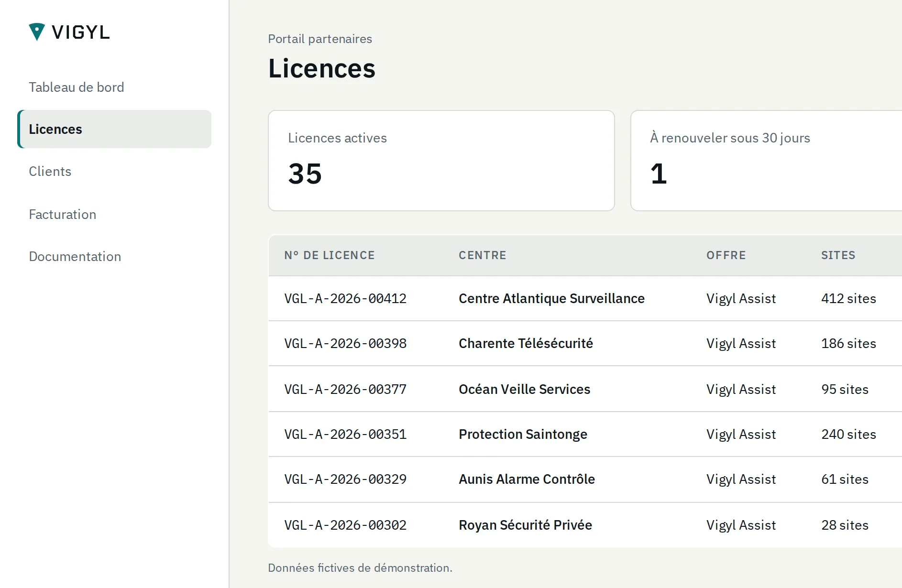This screenshot has width=902, height=588.
Task: Click the Portail partenaires breadcrumb text
Action: (x=320, y=39)
